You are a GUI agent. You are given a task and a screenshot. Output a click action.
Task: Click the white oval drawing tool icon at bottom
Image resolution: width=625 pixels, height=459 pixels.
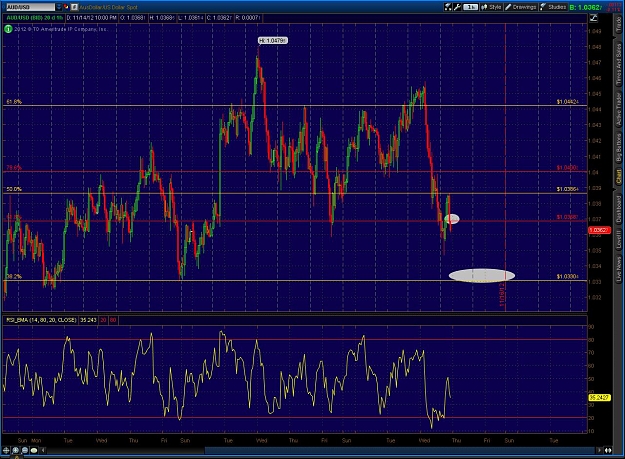click(34, 450)
